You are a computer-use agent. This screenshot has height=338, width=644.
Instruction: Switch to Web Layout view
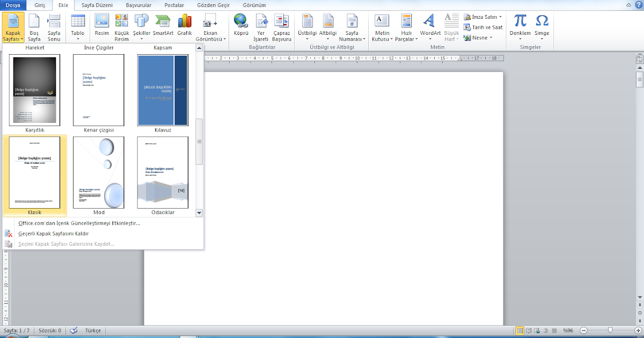537,330
